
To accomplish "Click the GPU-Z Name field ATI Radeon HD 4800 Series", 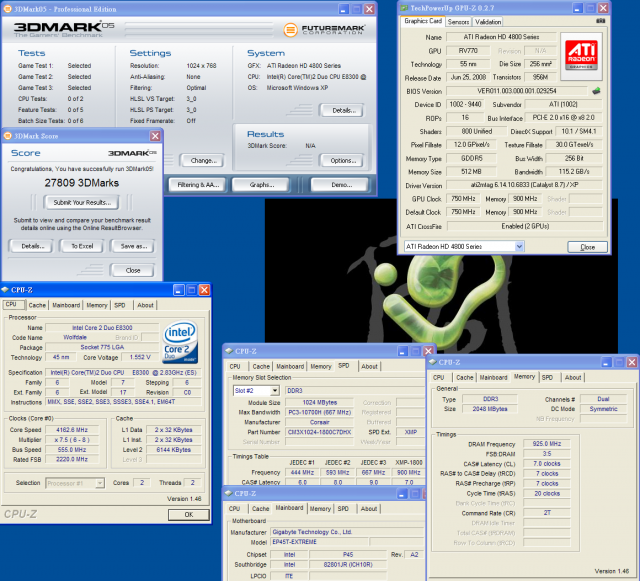I will (x=501, y=37).
